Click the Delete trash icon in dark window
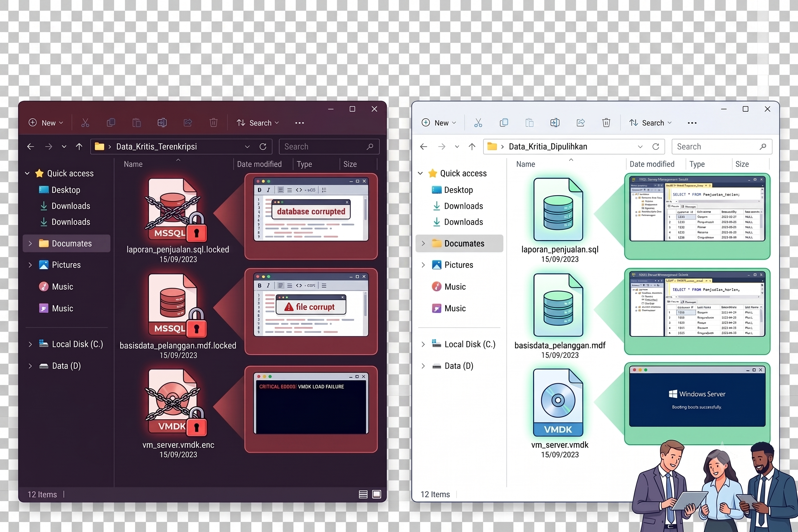This screenshot has height=532, width=798. click(x=213, y=122)
